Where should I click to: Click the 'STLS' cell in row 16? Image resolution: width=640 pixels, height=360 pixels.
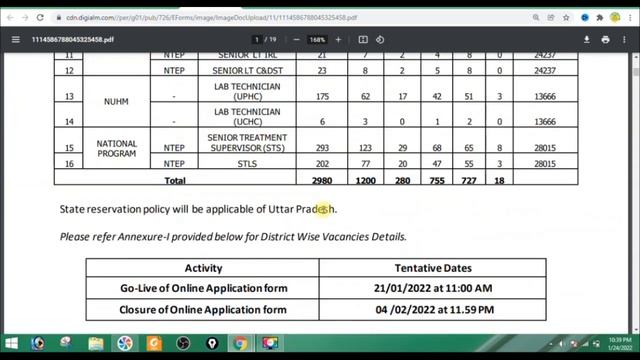pyautogui.click(x=247, y=164)
